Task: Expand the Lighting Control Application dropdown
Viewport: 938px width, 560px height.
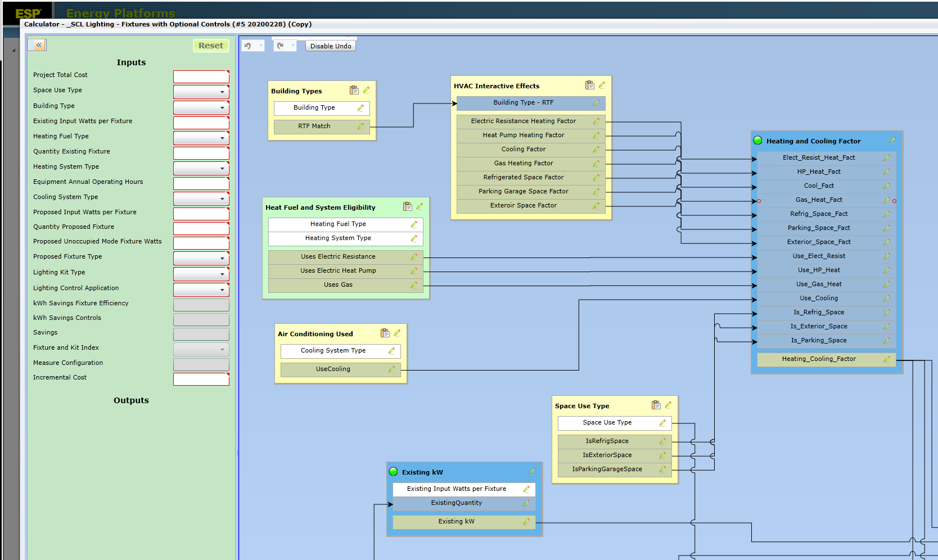Action: click(222, 290)
